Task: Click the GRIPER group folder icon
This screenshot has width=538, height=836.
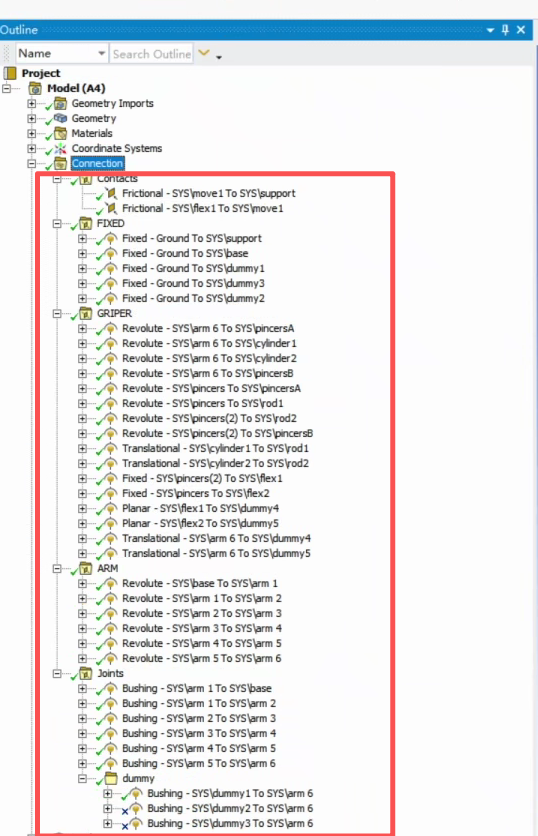Action: pyautogui.click(x=85, y=313)
